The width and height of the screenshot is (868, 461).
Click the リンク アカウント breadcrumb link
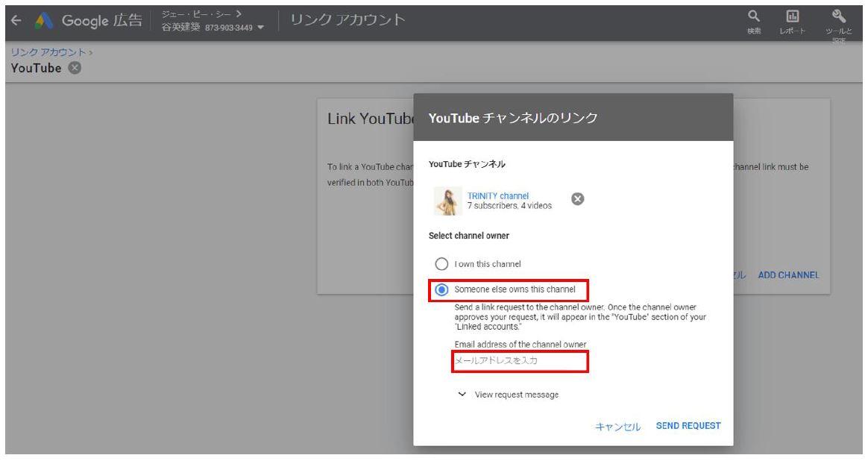click(x=48, y=52)
